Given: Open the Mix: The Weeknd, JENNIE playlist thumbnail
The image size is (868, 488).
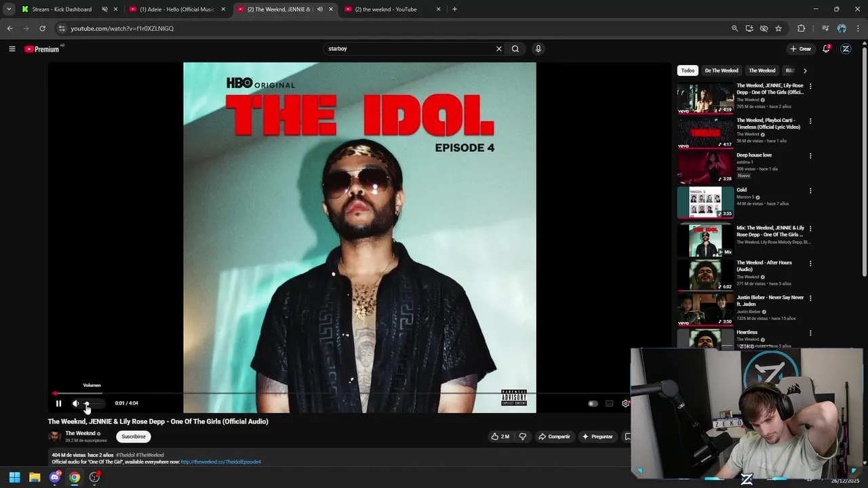Looking at the screenshot, I should pos(705,241).
